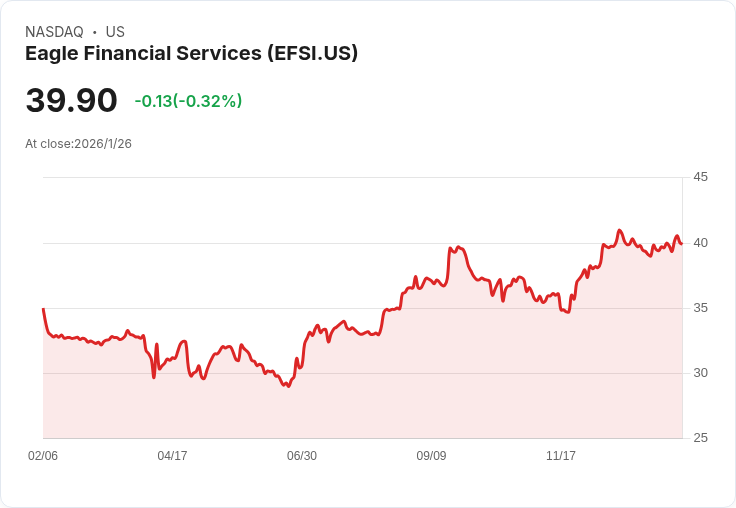Click the lowest dip of the price line

point(288,386)
